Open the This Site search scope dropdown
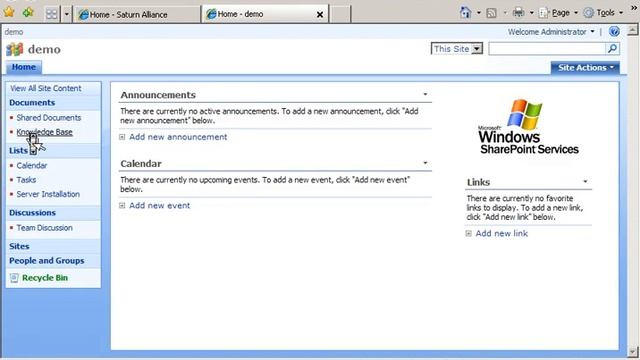 [457, 49]
